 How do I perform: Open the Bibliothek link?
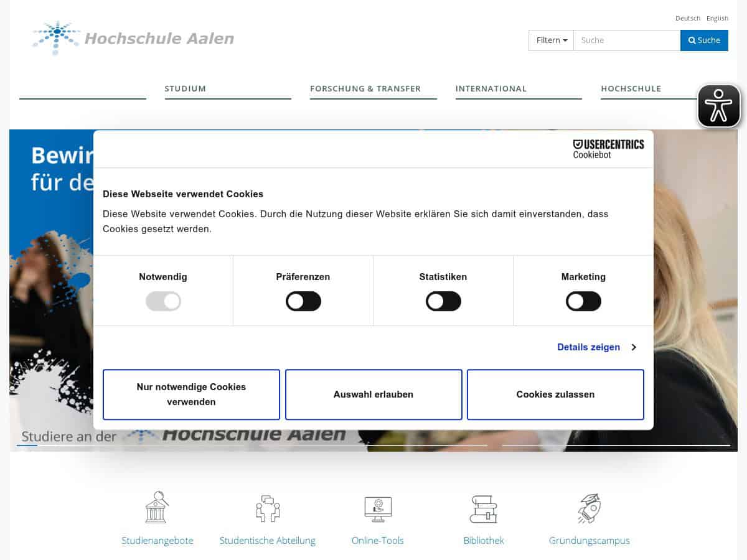(x=484, y=541)
